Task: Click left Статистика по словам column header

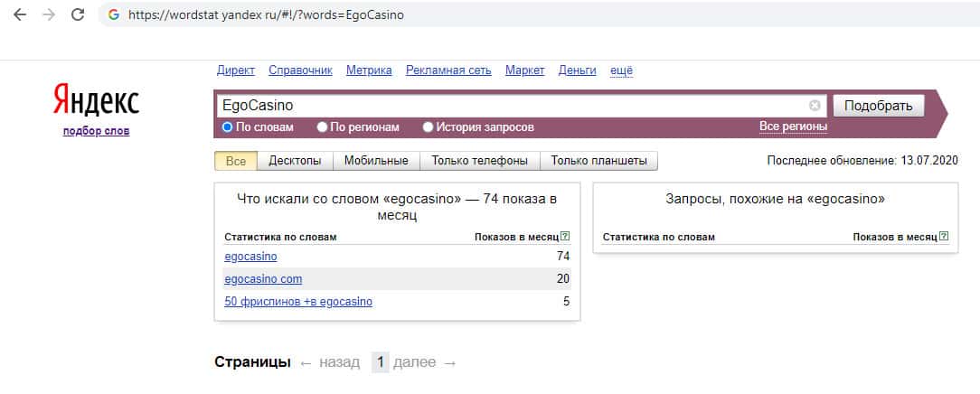Action: click(x=280, y=237)
